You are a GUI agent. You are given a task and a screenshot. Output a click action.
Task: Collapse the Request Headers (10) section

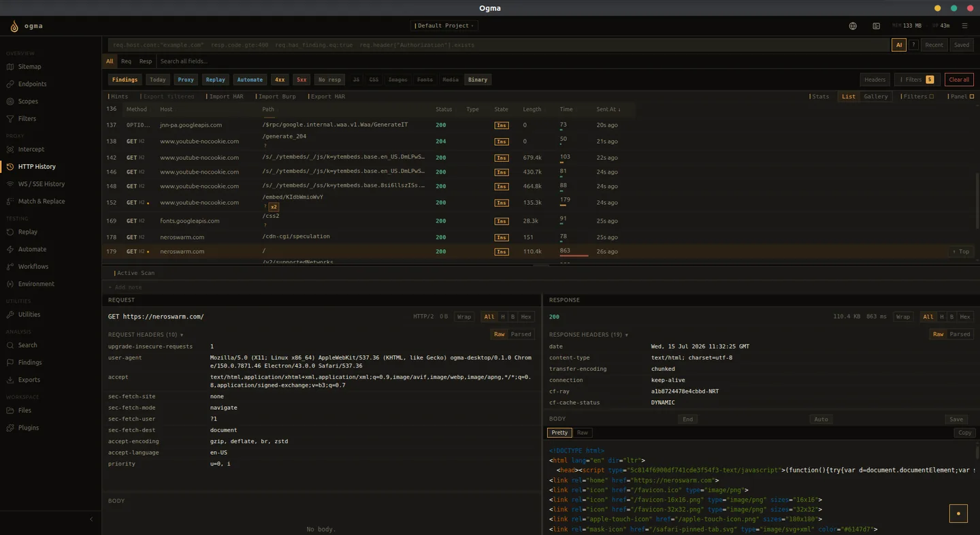[146, 335]
